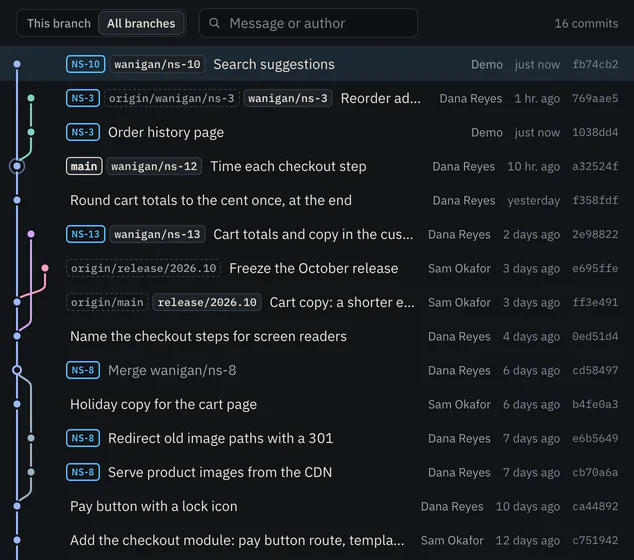The width and height of the screenshot is (634, 560).
Task: Click commit hash e6b5649
Action: tap(595, 438)
